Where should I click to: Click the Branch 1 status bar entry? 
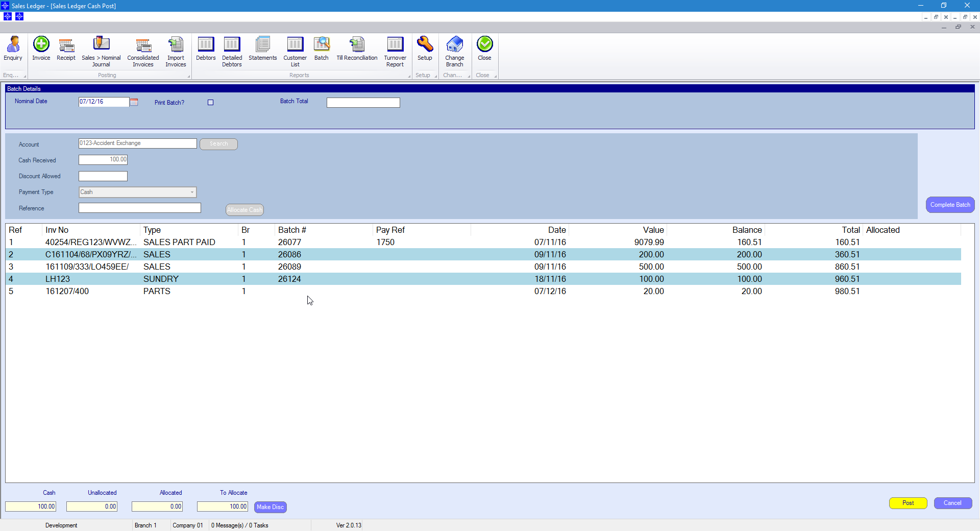145,525
